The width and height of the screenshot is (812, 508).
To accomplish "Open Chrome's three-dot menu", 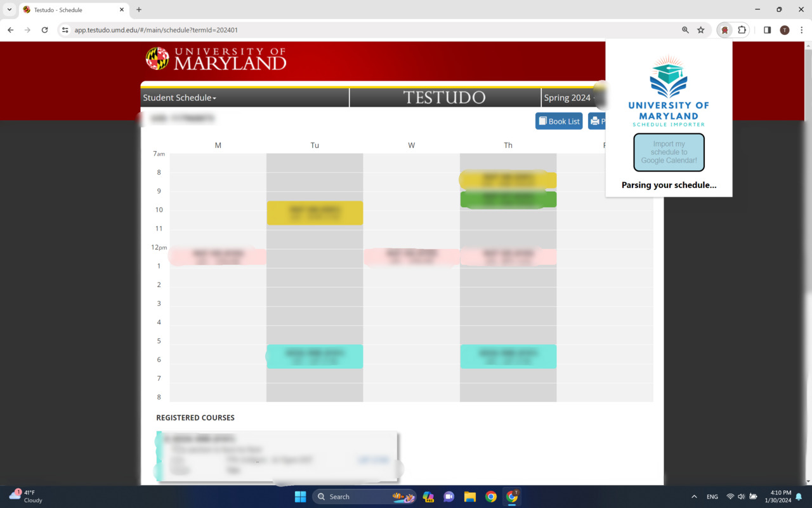I will [x=802, y=30].
